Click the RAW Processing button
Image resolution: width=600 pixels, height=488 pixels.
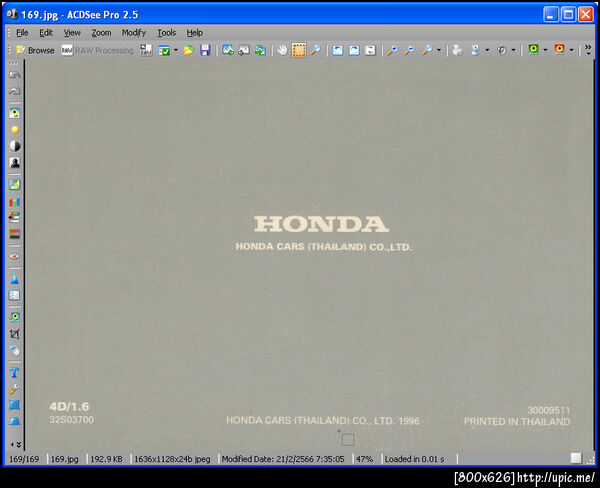(x=98, y=50)
